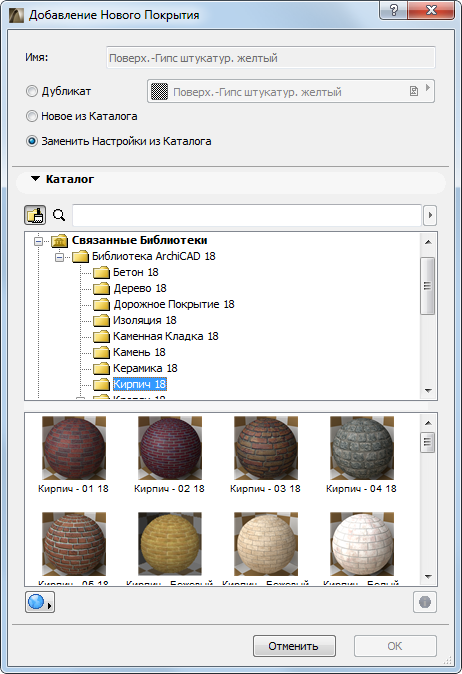Select the Дубликат radio button
Viewport: 462px width, 674px height.
pyautogui.click(x=32, y=91)
